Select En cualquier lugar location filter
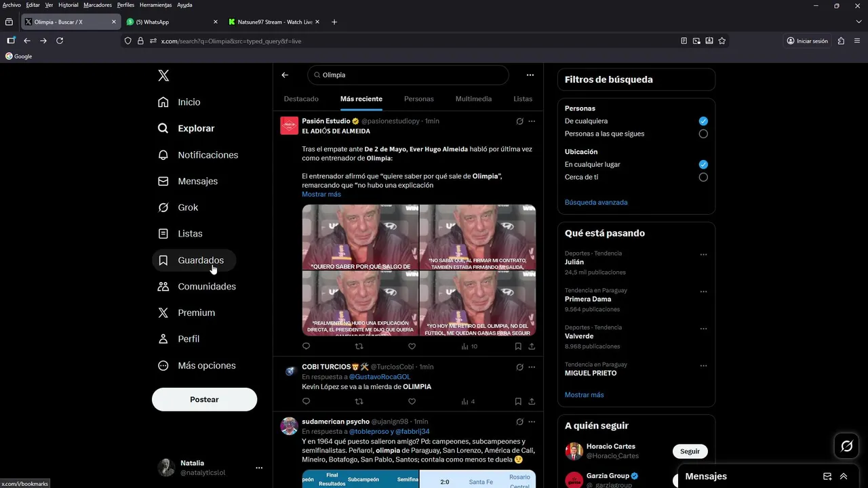 coord(703,164)
